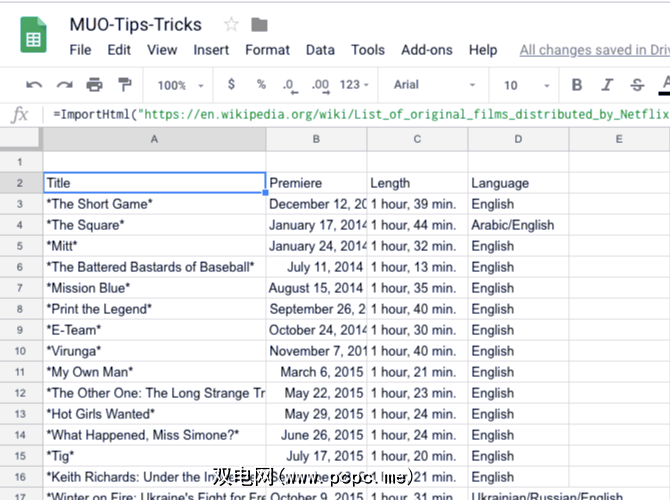Select row 1 header
This screenshot has width=670, height=500.
[x=21, y=162]
